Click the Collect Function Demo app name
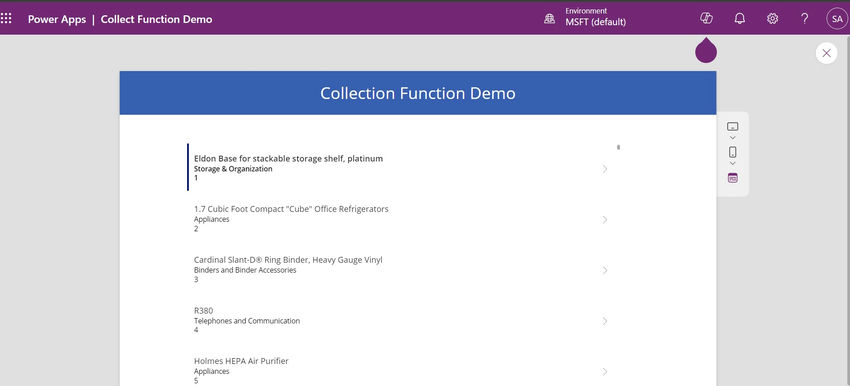The width and height of the screenshot is (850, 386). tap(157, 20)
